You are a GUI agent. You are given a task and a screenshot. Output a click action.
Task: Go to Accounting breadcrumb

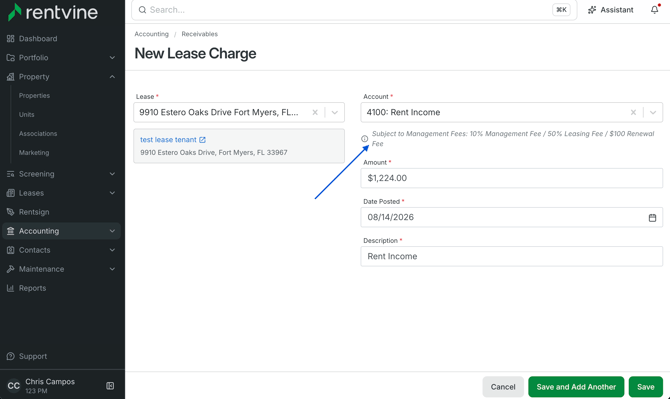pyautogui.click(x=151, y=34)
